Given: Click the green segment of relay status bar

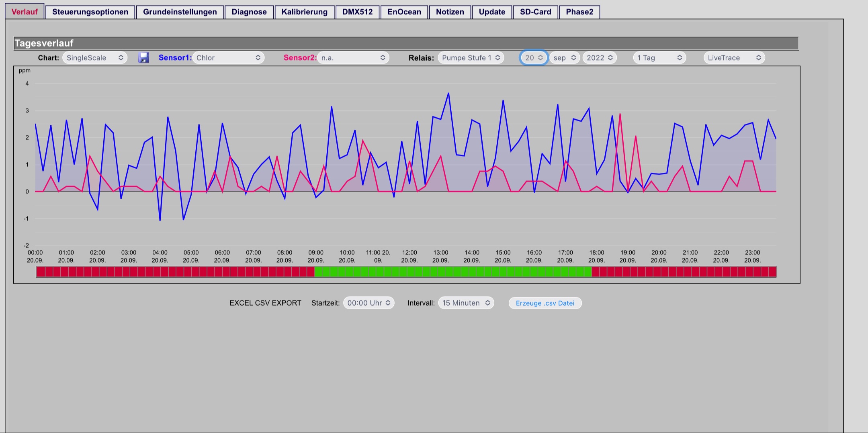Looking at the screenshot, I should (453, 272).
